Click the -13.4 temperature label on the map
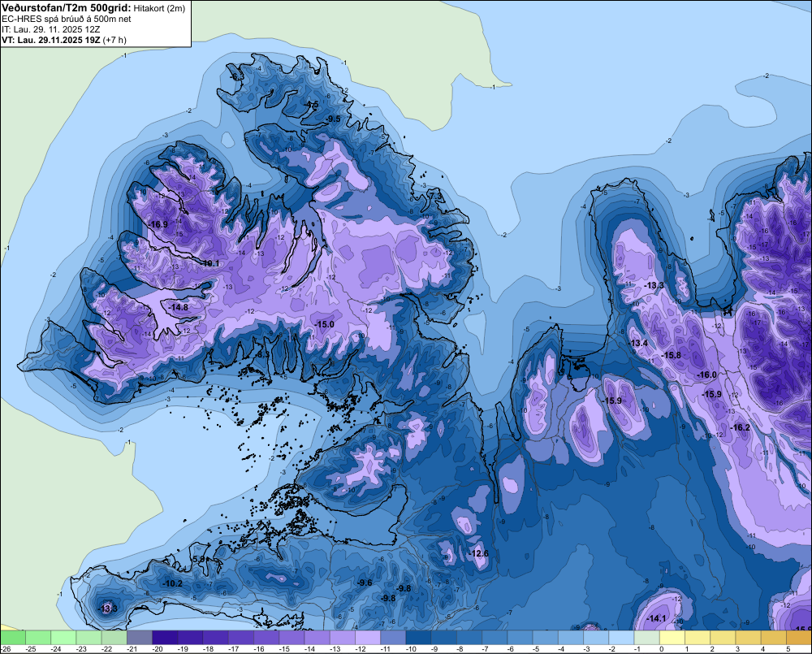This screenshot has width=812, height=654. [x=638, y=343]
